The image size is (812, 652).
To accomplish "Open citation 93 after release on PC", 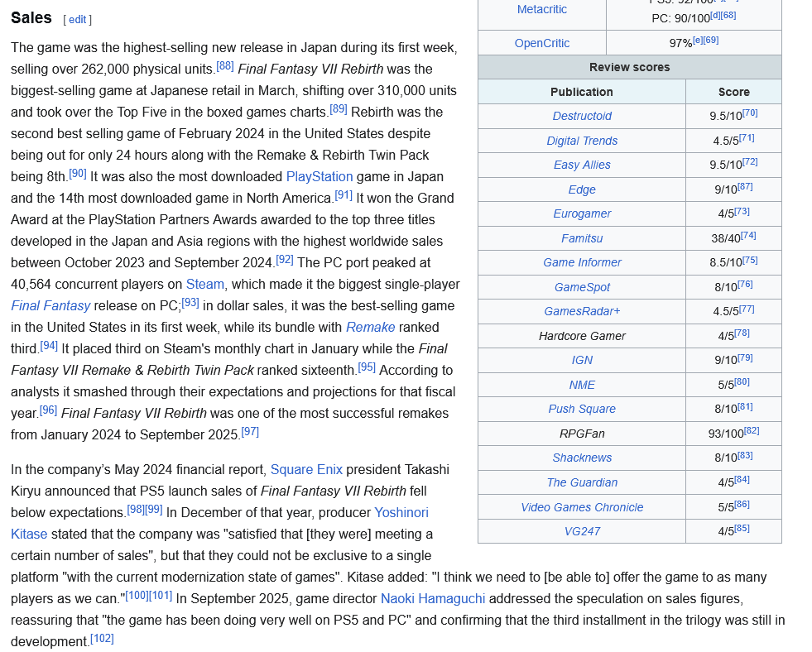I will coord(190,303).
